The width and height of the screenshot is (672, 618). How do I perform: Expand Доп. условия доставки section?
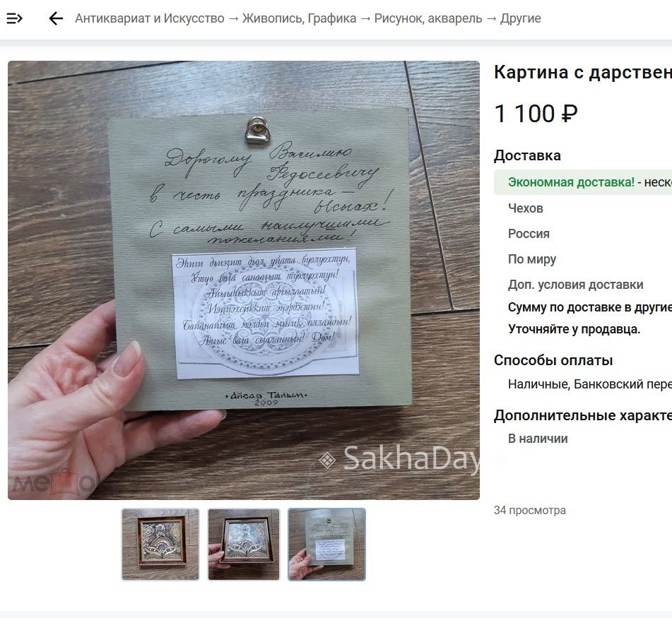(576, 285)
